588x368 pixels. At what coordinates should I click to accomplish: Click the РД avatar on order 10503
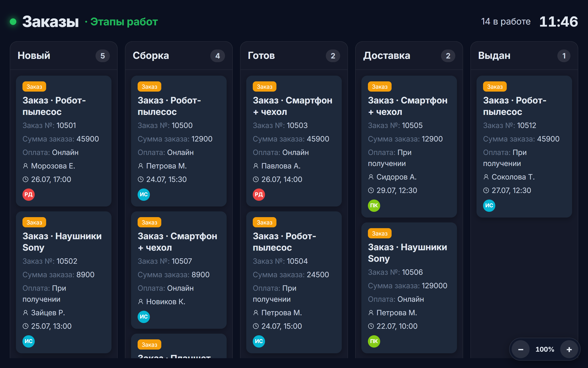coord(259,194)
